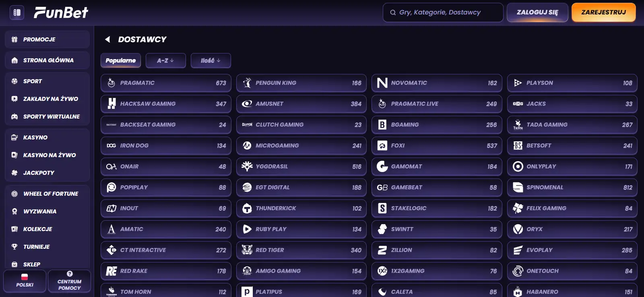644x297 pixels.
Task: Click the Pragmatic provider logo
Action: pos(111,83)
